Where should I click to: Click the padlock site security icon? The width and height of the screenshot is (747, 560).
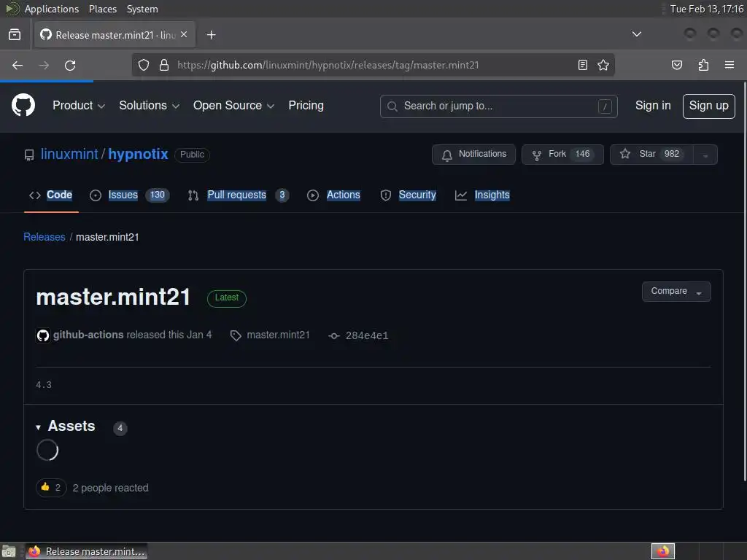[x=164, y=65]
